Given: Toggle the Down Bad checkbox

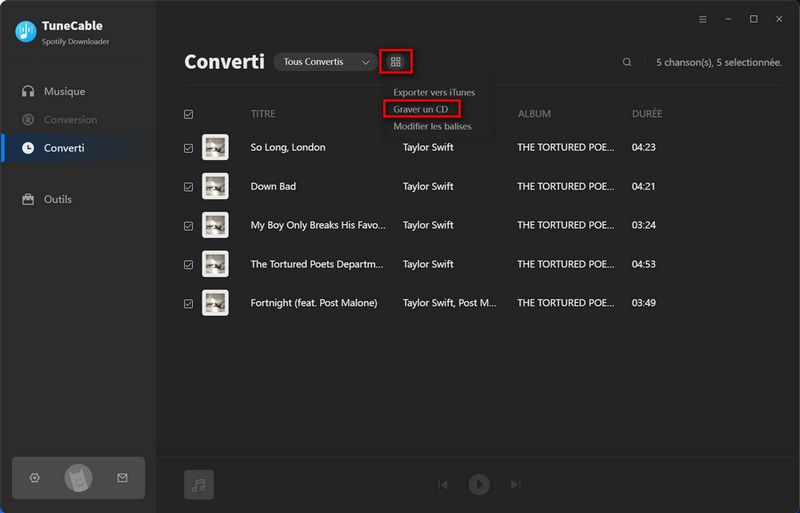Looking at the screenshot, I should pyautogui.click(x=188, y=187).
